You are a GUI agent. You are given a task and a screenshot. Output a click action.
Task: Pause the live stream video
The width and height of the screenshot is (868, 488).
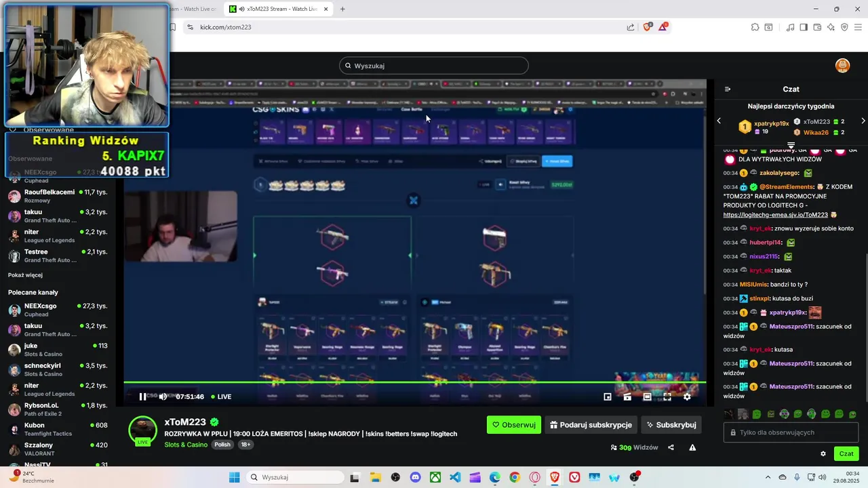click(x=142, y=396)
